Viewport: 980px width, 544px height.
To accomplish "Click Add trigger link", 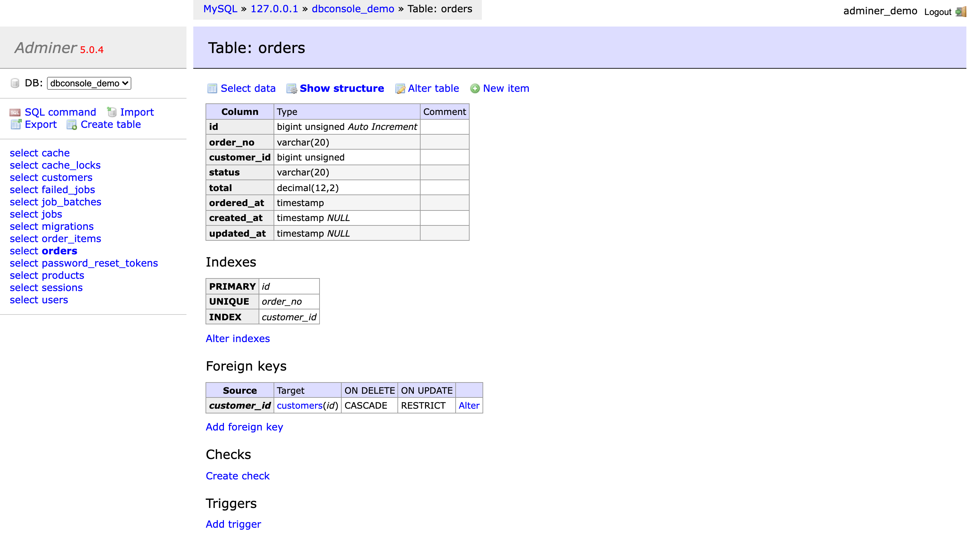I will (233, 524).
